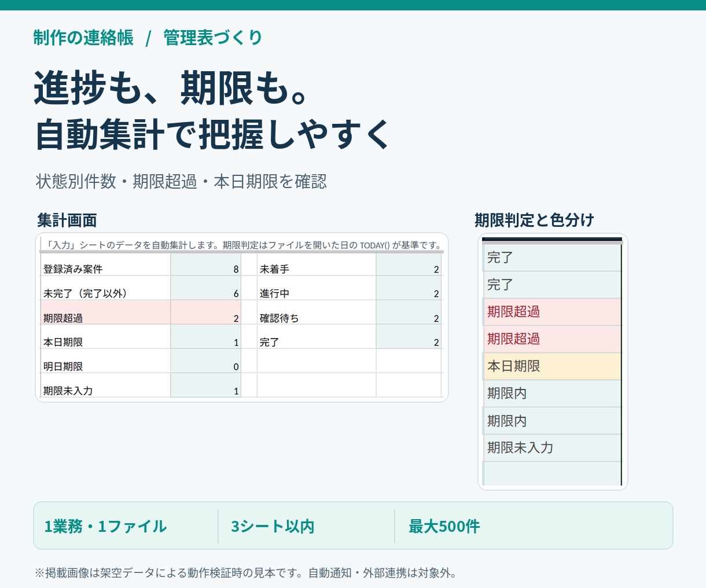
Task: Click the 1業務・1ファイル feature label
Action: 105,526
